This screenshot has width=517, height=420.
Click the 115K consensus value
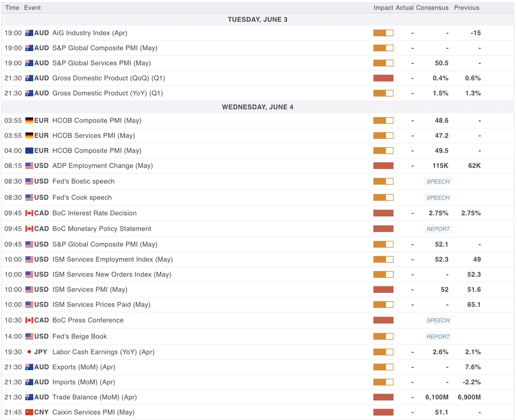441,166
